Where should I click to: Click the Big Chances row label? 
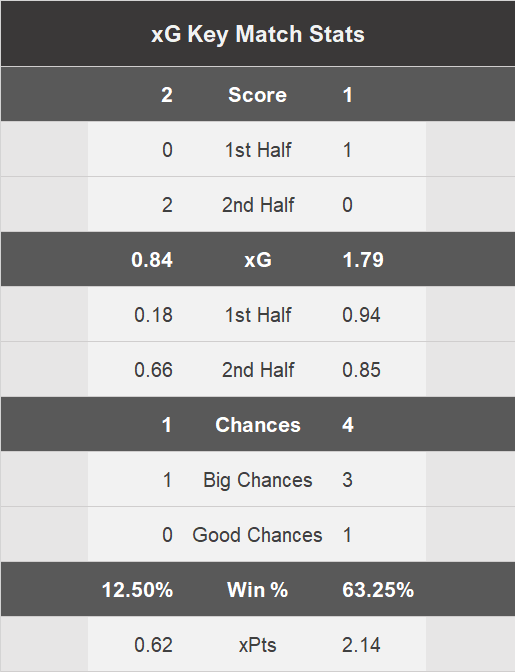click(x=258, y=480)
